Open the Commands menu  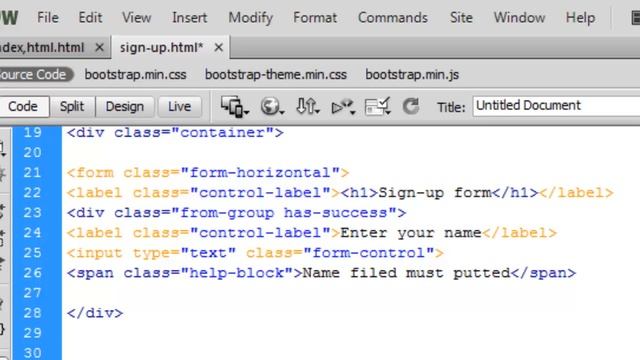393,18
